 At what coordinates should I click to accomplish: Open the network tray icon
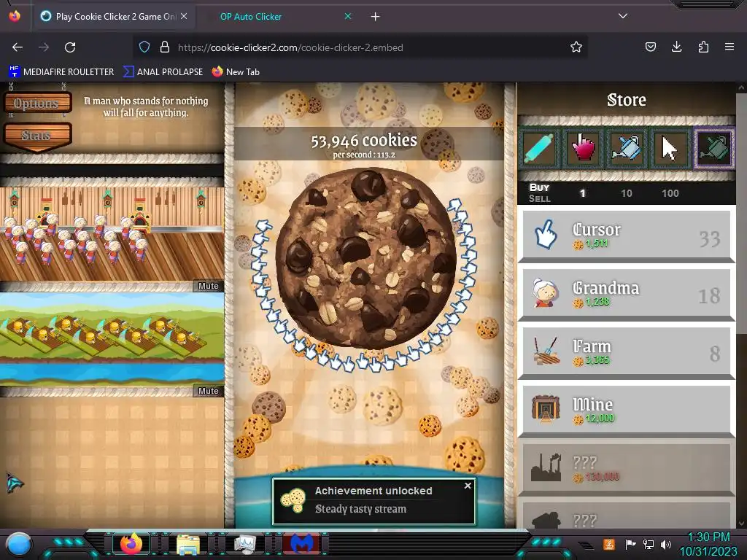648,544
